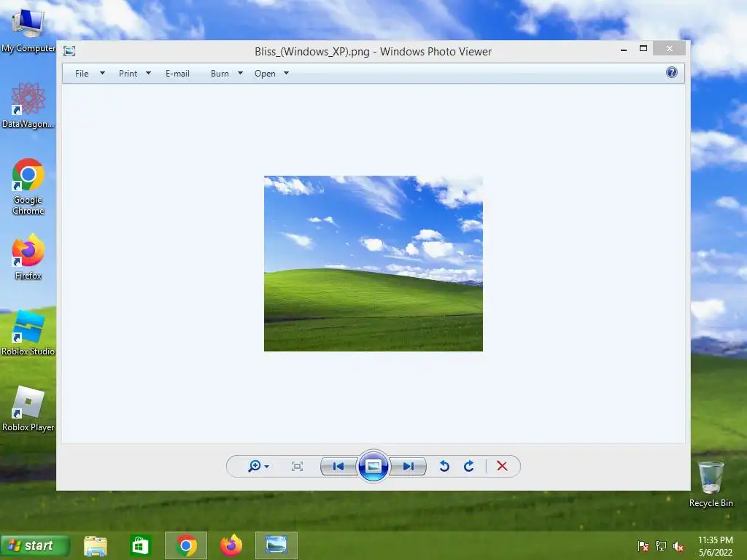The width and height of the screenshot is (747, 560).
Task: Start the slide show
Action: 373,466
